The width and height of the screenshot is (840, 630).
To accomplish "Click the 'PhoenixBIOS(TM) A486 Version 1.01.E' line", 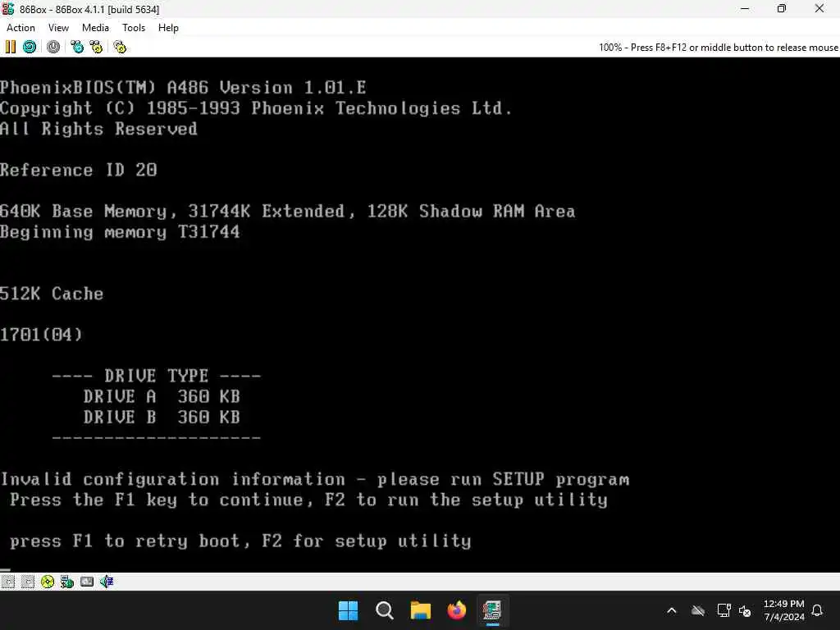I will tap(183, 87).
